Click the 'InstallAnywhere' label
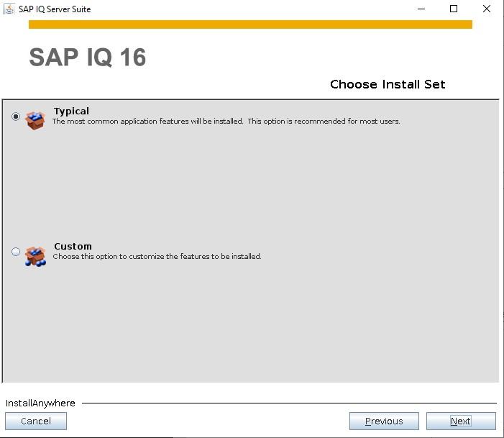The width and height of the screenshot is (504, 438). click(40, 403)
